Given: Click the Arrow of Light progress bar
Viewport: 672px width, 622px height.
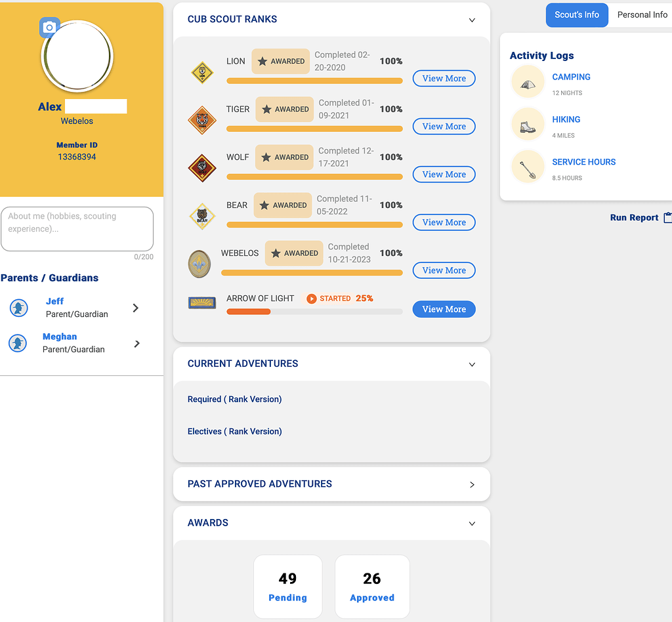Looking at the screenshot, I should coord(314,311).
